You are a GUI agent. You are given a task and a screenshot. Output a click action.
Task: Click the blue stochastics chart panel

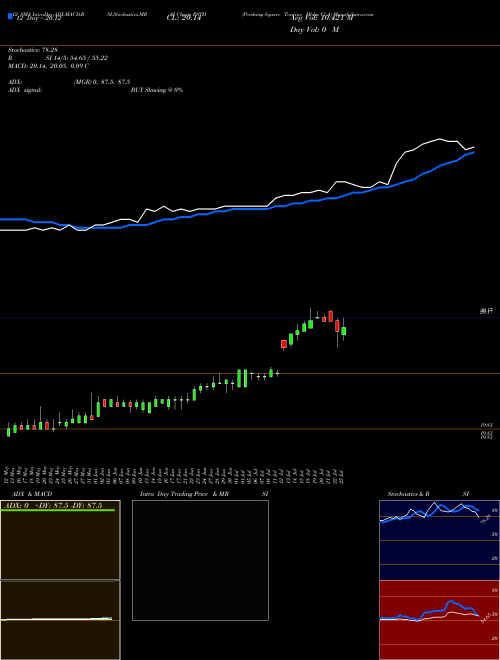coord(439,540)
